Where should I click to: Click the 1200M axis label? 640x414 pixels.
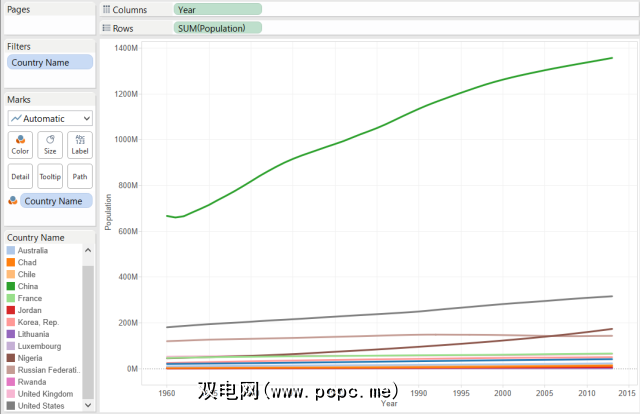point(126,94)
